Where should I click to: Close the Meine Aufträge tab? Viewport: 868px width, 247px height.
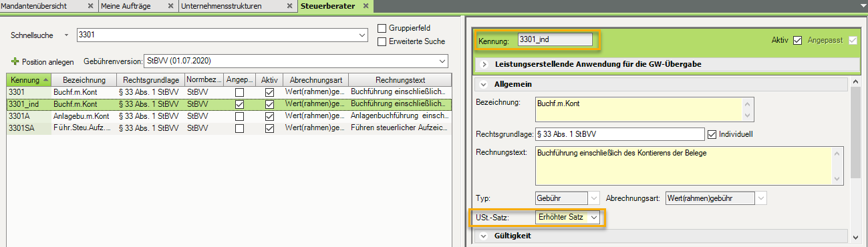(x=170, y=5)
